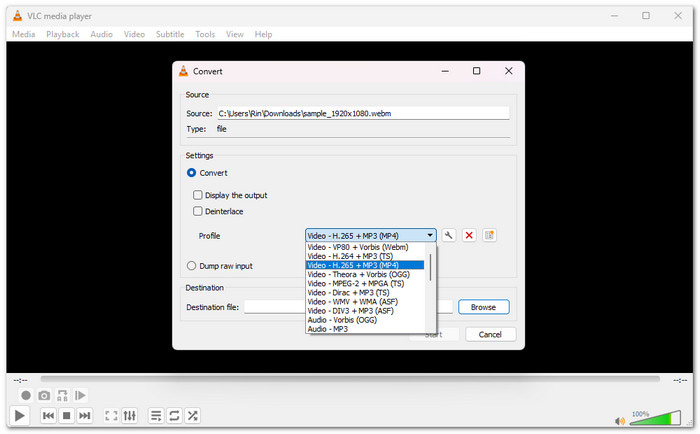Maximize the Convert dialog
The width and height of the screenshot is (700, 434).
476,71
